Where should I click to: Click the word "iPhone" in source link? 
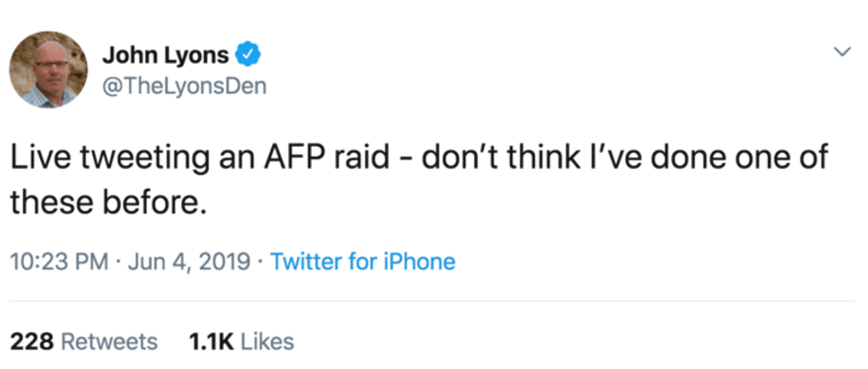click(x=422, y=262)
